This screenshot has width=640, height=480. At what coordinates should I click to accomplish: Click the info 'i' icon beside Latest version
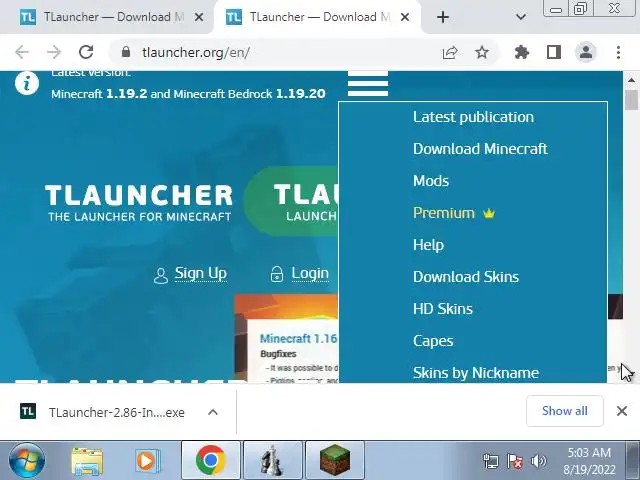(x=27, y=83)
